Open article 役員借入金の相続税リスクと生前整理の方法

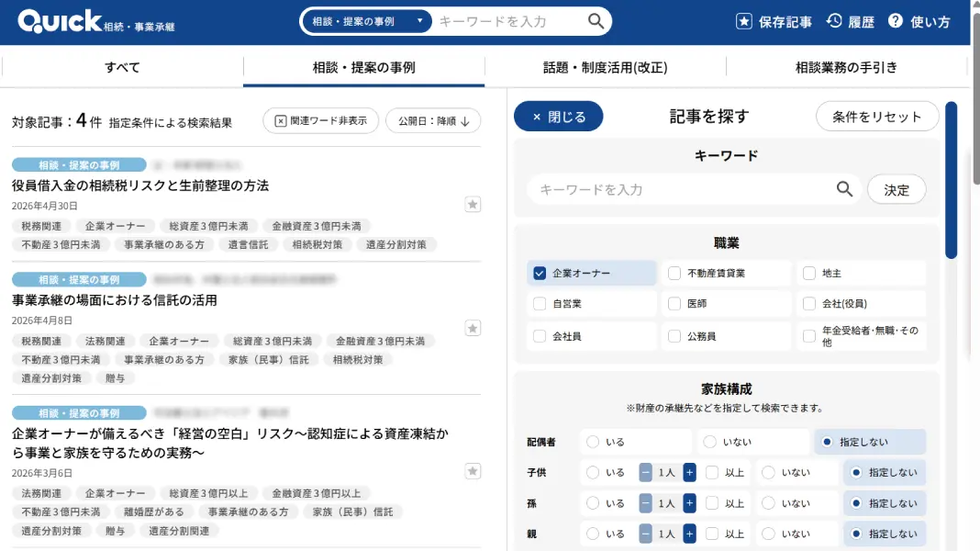[140, 186]
